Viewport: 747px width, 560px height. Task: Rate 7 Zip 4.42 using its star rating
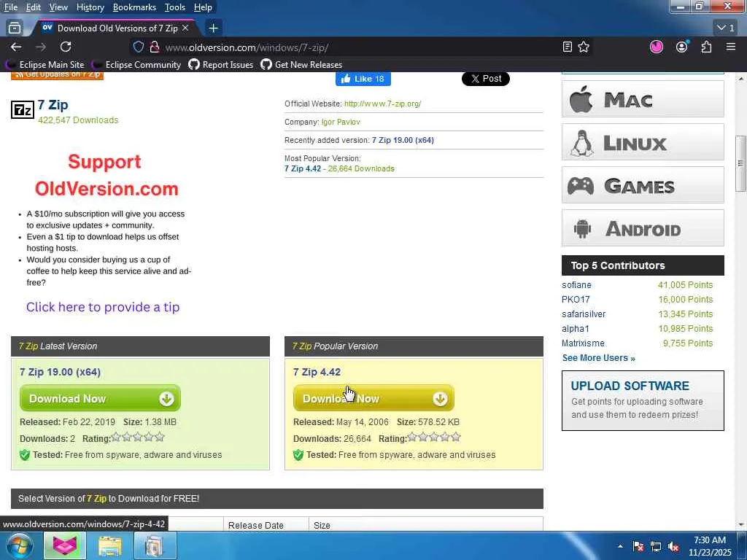click(434, 437)
